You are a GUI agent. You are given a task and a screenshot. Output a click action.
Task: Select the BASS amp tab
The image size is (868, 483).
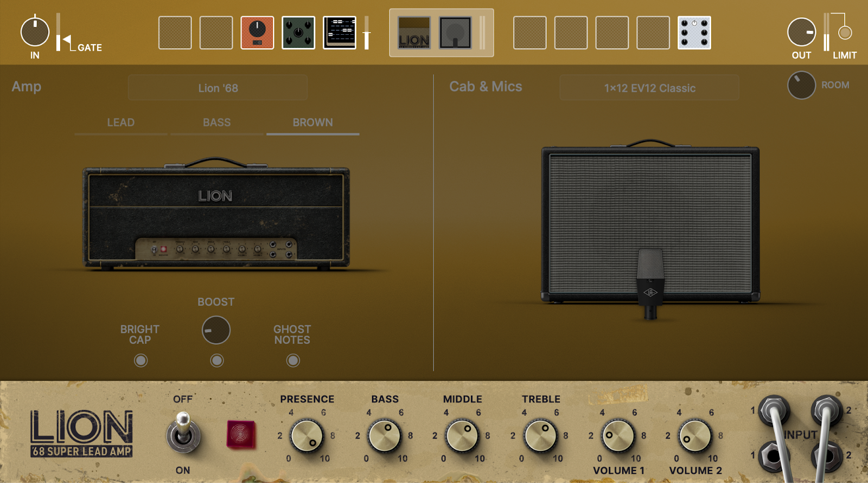(216, 123)
